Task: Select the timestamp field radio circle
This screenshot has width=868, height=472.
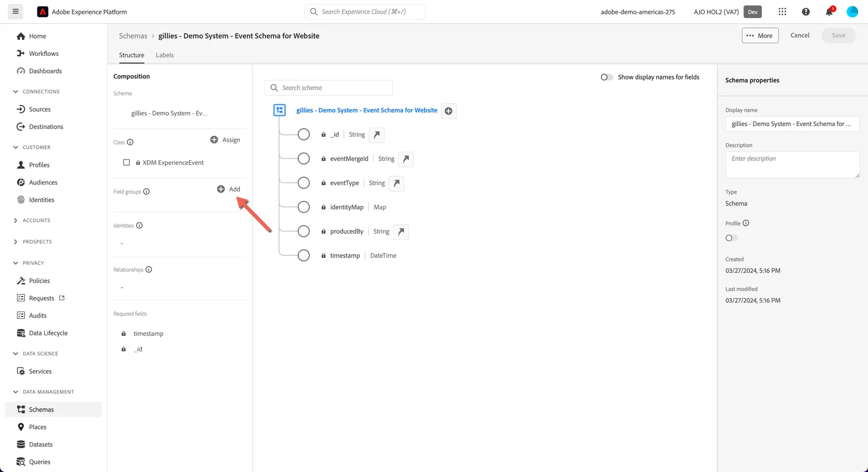Action: [304, 255]
